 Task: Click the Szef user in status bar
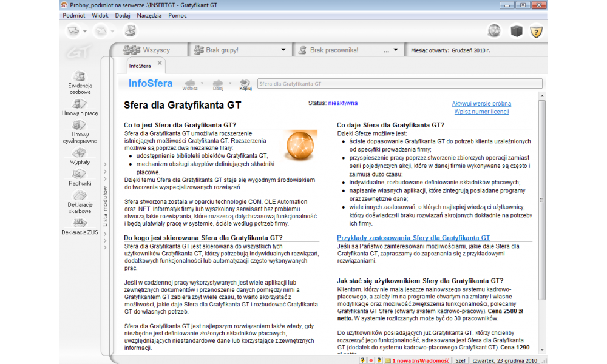[x=460, y=360]
